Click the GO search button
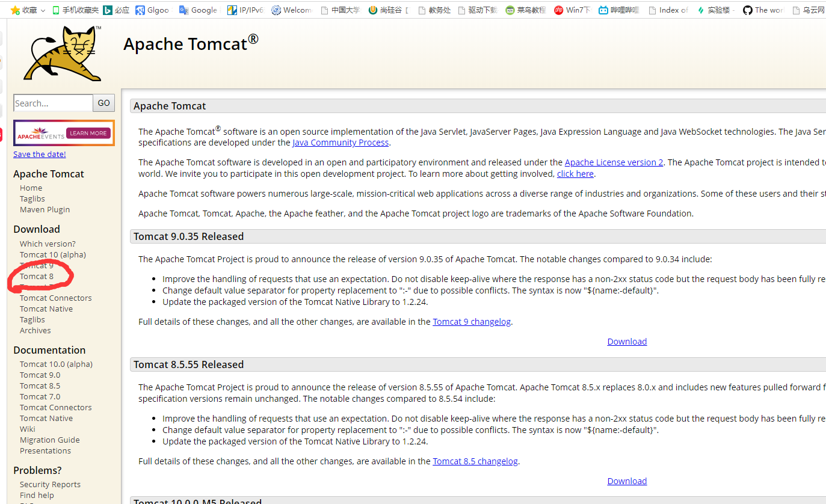The width and height of the screenshot is (826, 504). 103,103
